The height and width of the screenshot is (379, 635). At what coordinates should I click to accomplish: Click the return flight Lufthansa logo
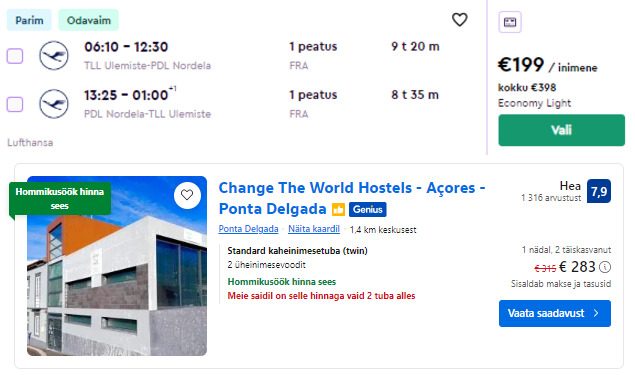[x=53, y=104]
